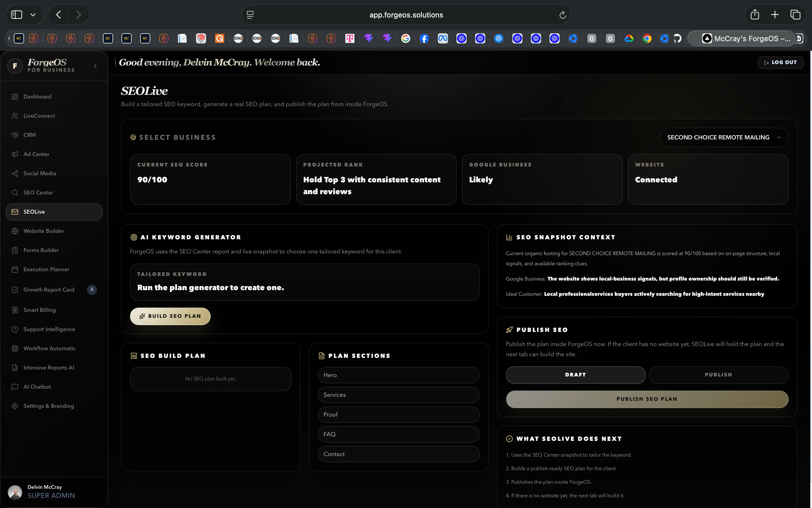This screenshot has height=508, width=812.
Task: Click the Delvin McCray profile avatar
Action: tap(15, 492)
